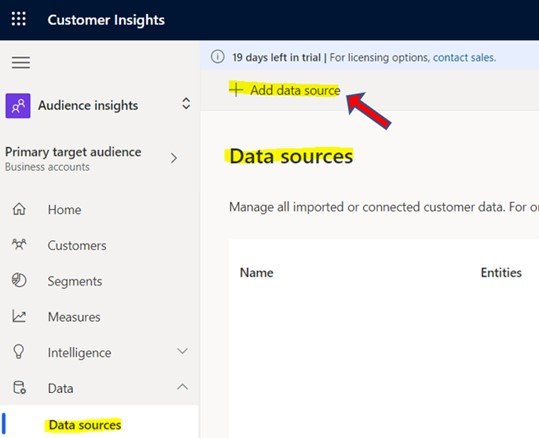Image resolution: width=539 pixels, height=438 pixels.
Task: Click the trial info circle icon
Action: (218, 56)
